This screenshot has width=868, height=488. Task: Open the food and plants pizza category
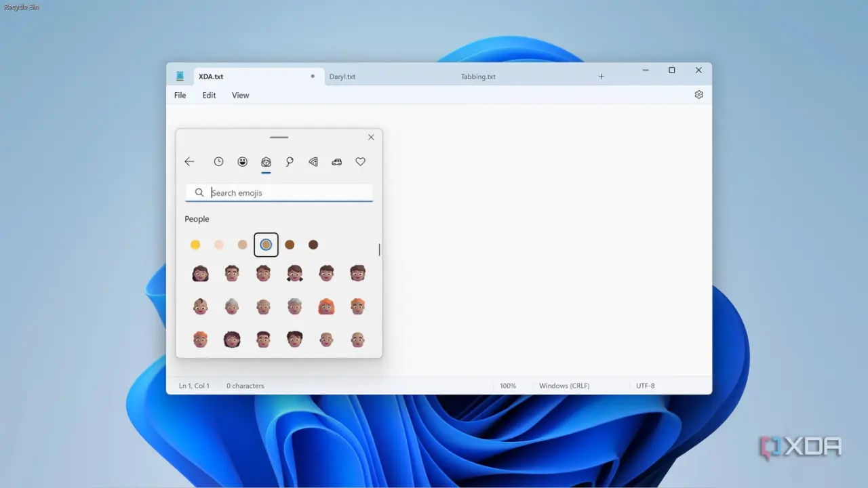click(313, 161)
